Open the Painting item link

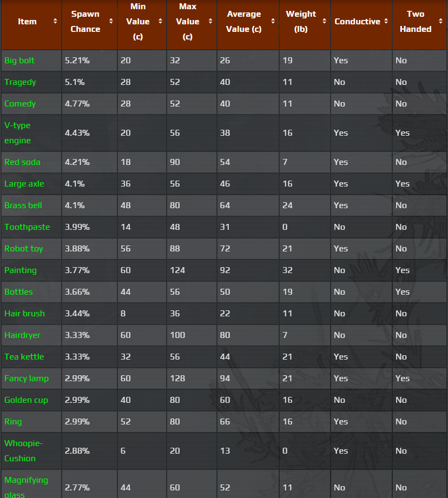click(21, 270)
